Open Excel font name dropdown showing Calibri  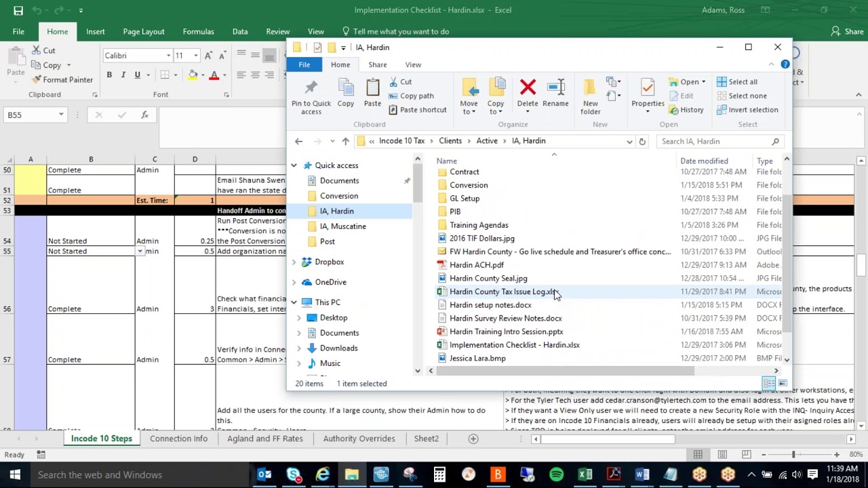[x=169, y=56]
